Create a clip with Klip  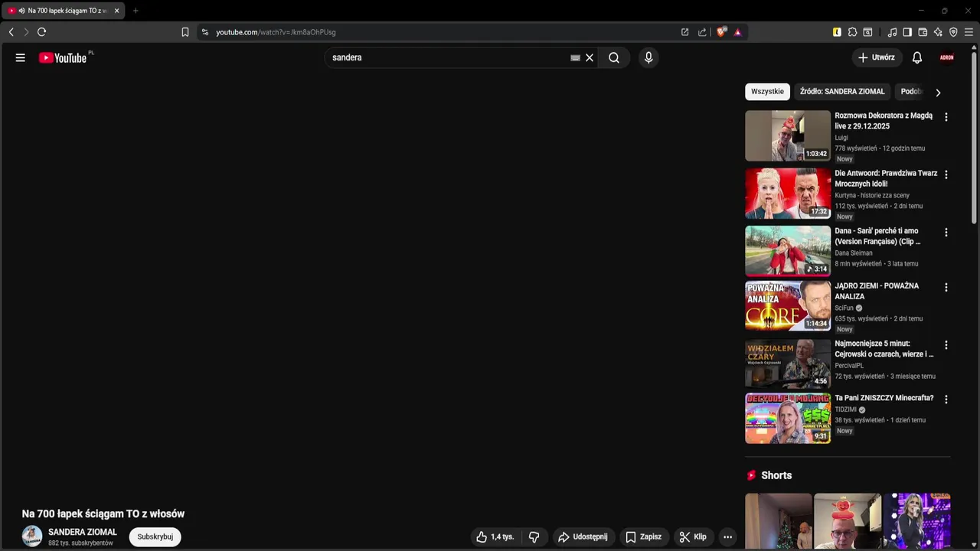coord(693,536)
